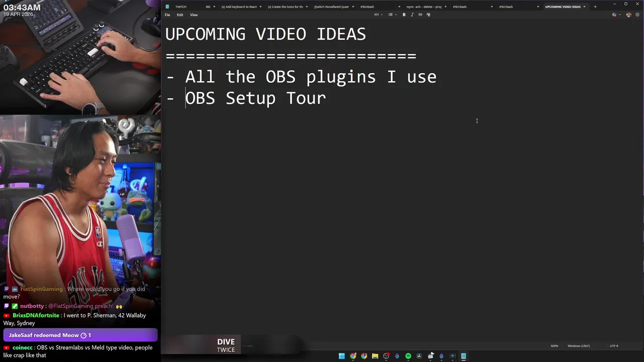Minimize the Notepad window
This screenshot has width=644, height=362.
click(x=614, y=4)
